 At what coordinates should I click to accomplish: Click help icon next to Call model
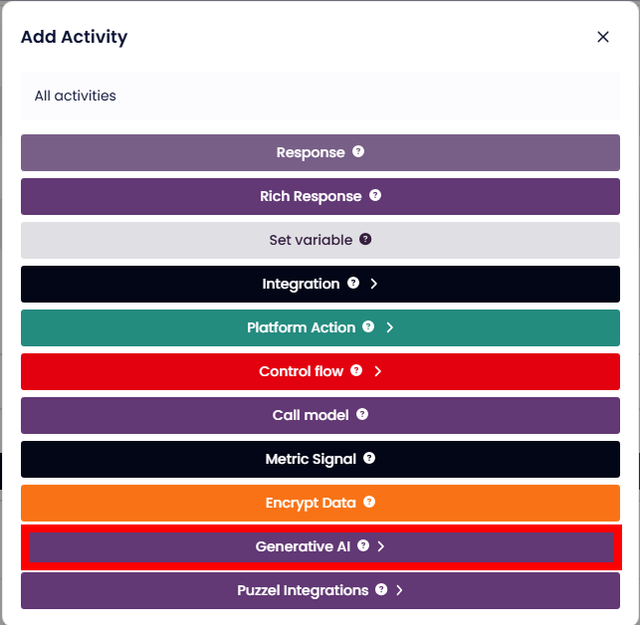coord(362,414)
